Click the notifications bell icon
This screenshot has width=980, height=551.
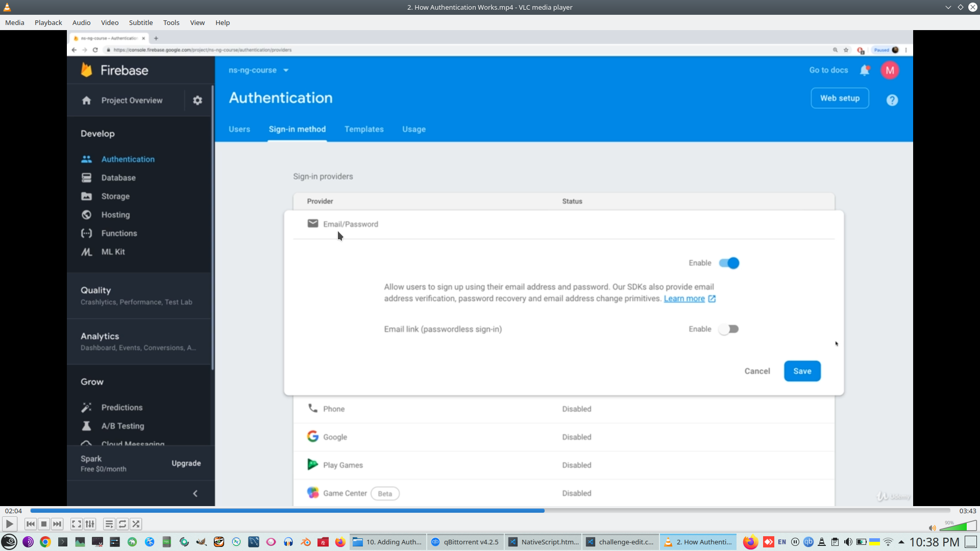point(864,70)
